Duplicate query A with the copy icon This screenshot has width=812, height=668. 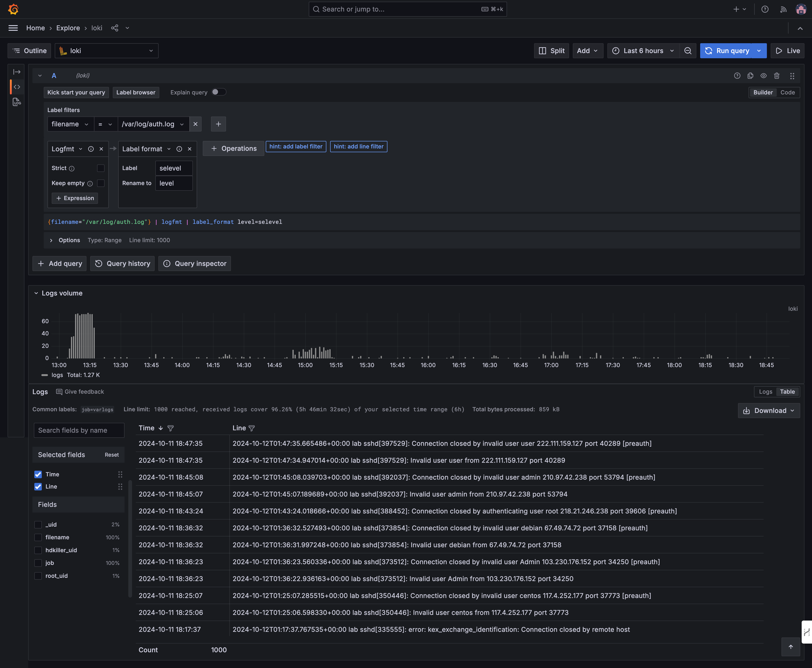pos(750,76)
